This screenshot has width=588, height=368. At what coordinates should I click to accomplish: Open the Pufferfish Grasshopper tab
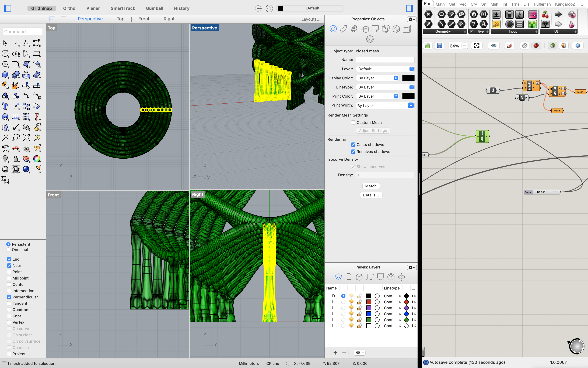pos(542,4)
